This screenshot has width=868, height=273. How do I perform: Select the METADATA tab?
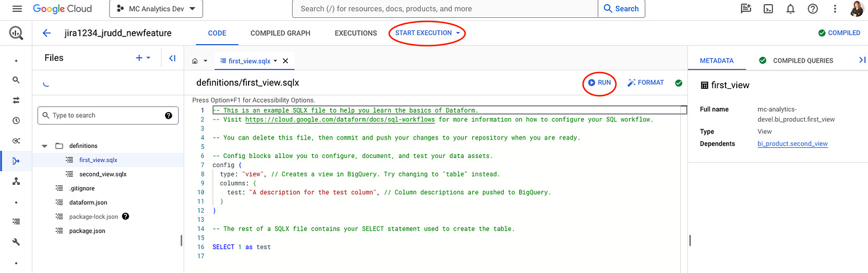pos(717,60)
